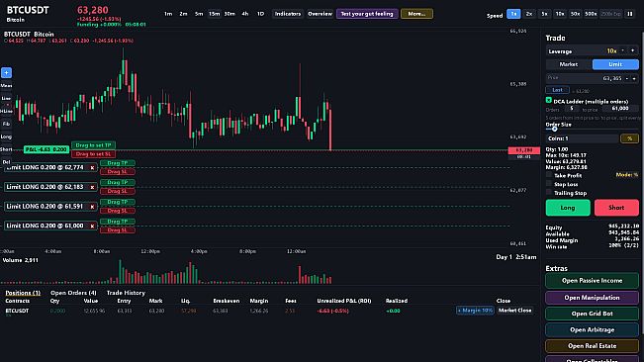
Task: Click Open Manipulation button
Action: [592, 298]
